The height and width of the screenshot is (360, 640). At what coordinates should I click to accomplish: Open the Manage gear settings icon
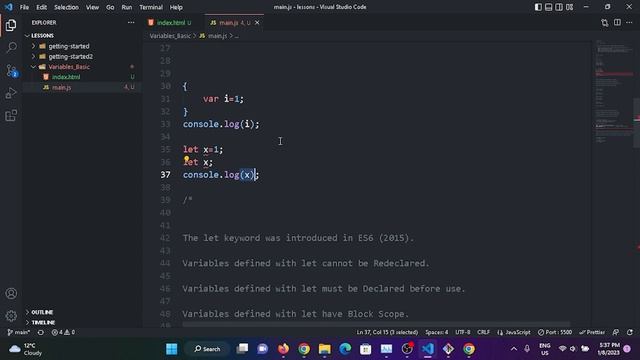point(11,316)
